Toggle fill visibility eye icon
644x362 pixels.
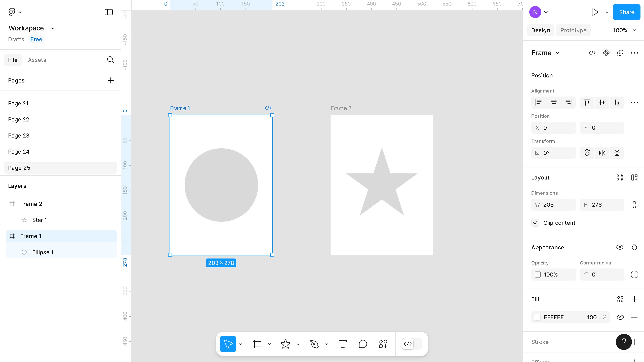(x=620, y=317)
